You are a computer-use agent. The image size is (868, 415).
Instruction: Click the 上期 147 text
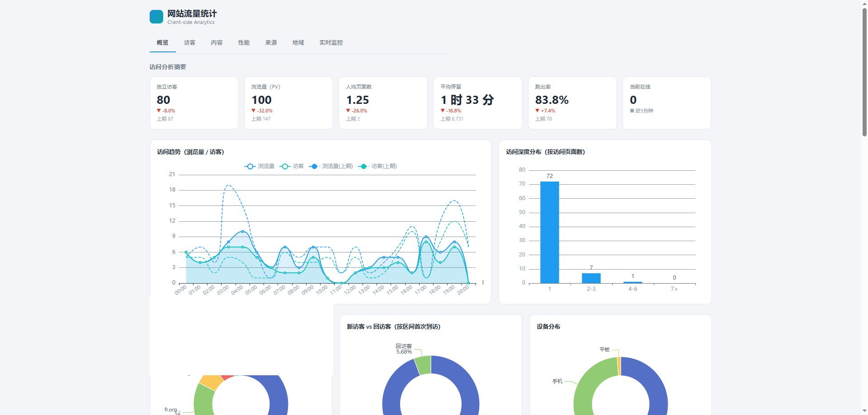click(x=261, y=119)
